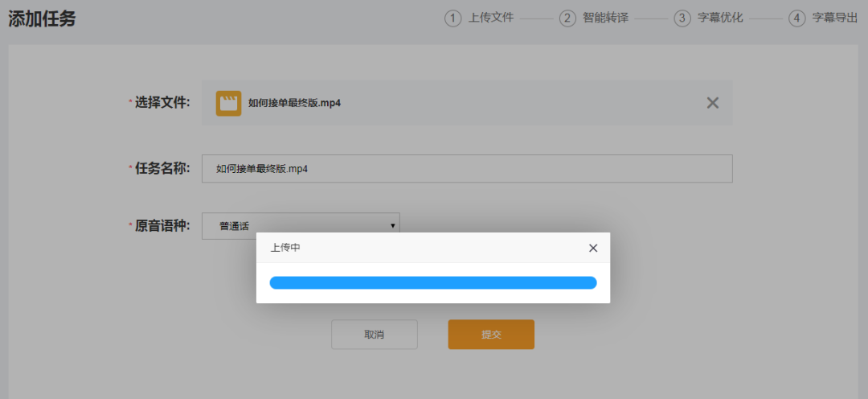This screenshot has width=868, height=399.
Task: Click the step 2 circled number icon
Action: coord(567,19)
